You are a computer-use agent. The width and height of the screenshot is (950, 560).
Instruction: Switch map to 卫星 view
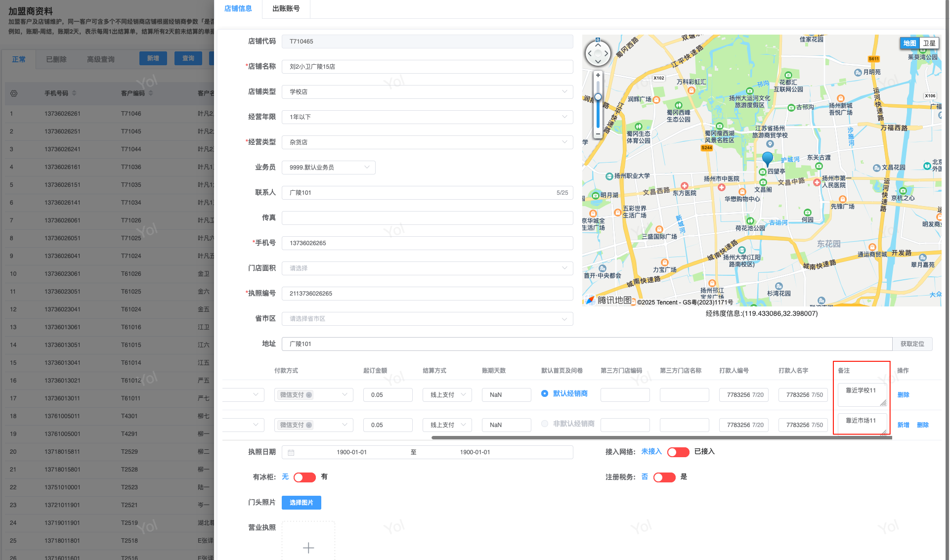pos(929,43)
